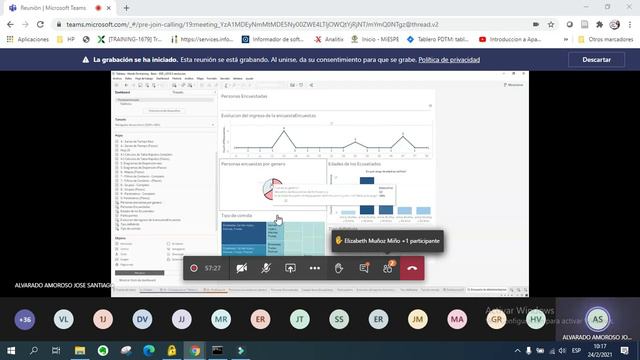640x360 pixels.
Task: Select participant avatar MR
Action: pyautogui.click(x=221, y=319)
